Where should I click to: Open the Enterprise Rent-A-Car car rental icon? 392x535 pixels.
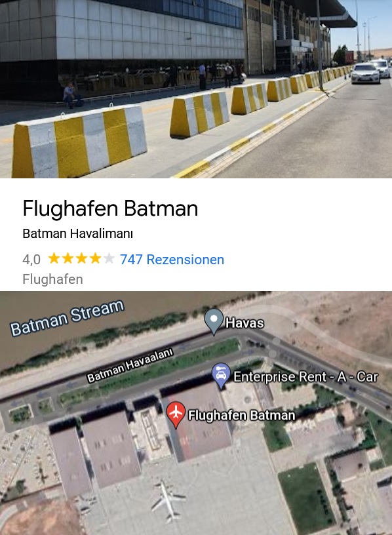pyautogui.click(x=221, y=375)
